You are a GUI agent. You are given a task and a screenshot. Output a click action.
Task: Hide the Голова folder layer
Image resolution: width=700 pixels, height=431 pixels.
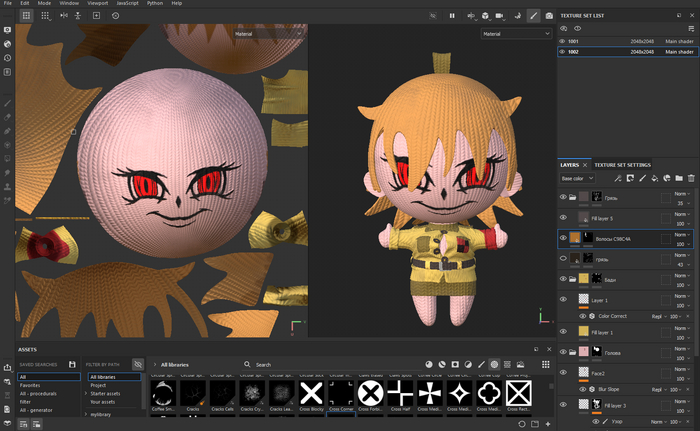coord(563,352)
